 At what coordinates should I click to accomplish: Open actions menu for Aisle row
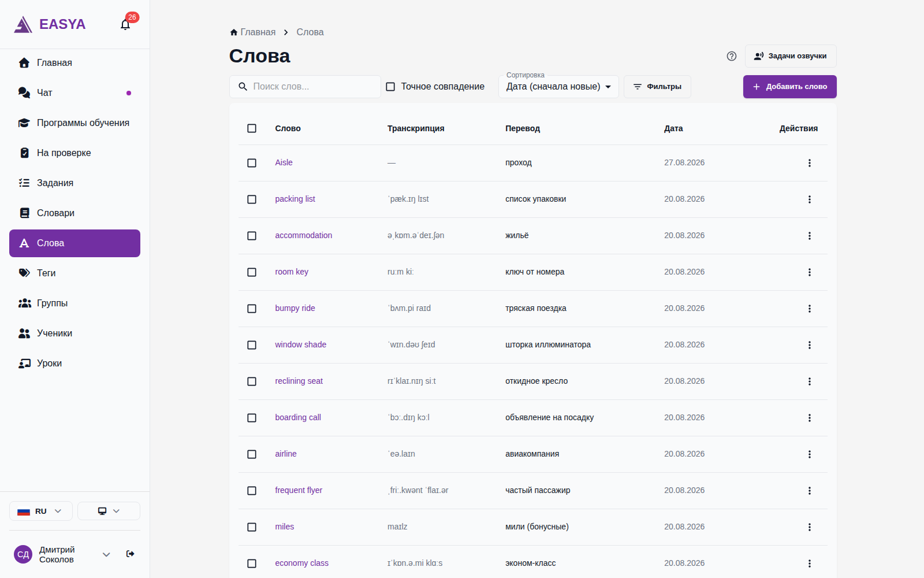point(810,163)
